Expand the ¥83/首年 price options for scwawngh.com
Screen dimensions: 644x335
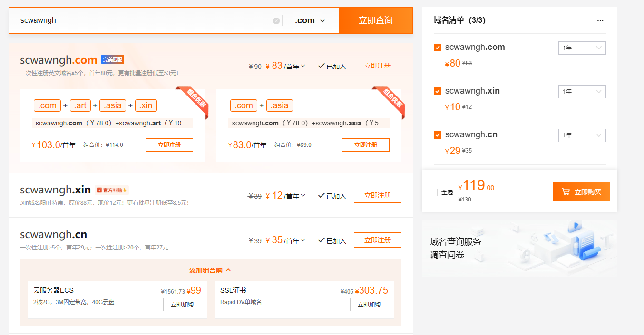click(303, 66)
